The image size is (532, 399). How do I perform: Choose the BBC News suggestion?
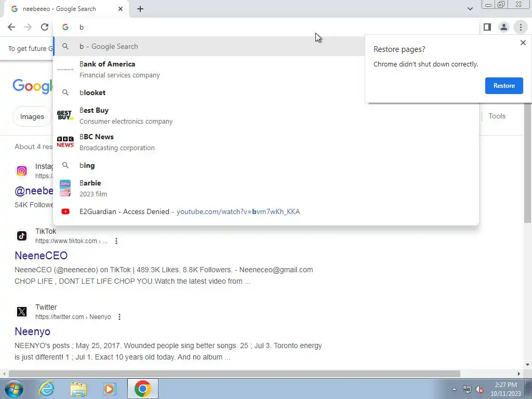[x=266, y=142]
